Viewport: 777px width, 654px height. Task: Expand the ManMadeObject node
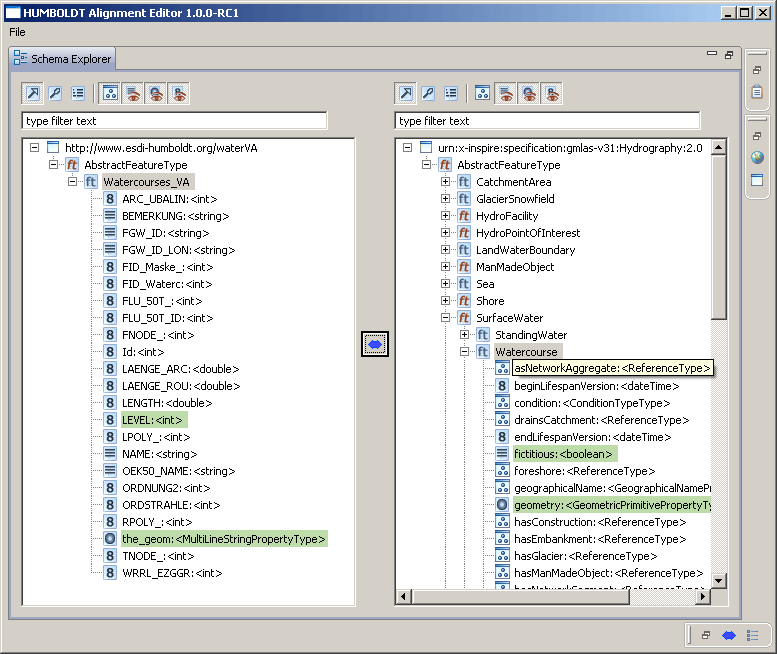point(445,267)
